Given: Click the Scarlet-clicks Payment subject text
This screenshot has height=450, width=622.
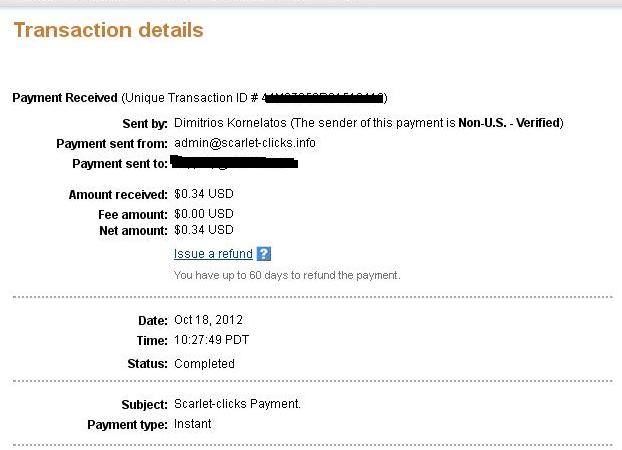Looking at the screenshot, I should click(x=237, y=404).
